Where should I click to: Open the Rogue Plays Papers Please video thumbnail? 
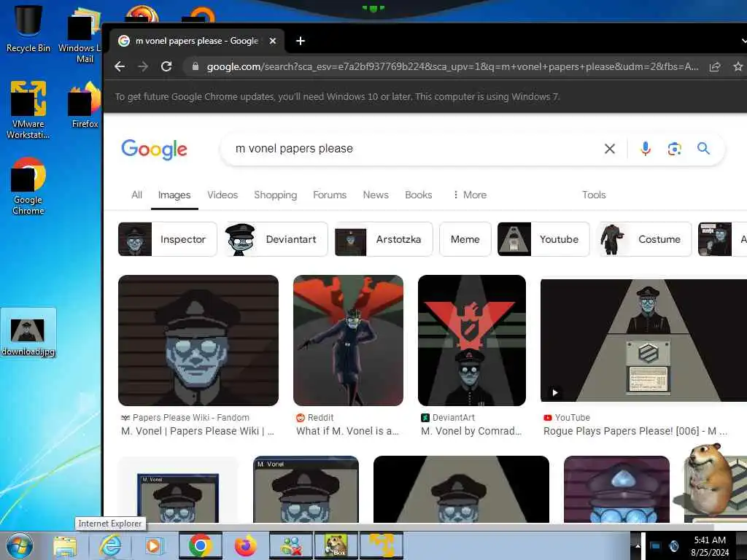(643, 341)
